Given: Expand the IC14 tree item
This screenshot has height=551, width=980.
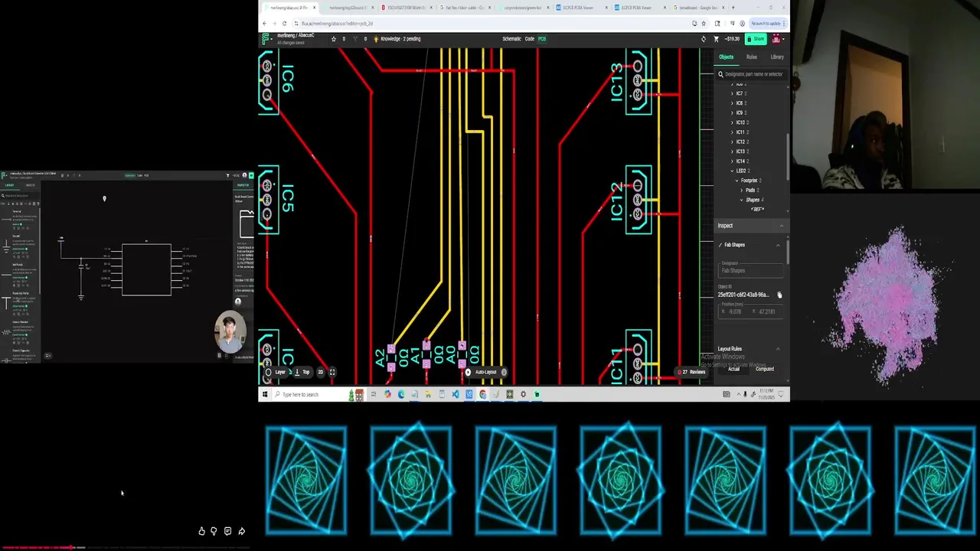Looking at the screenshot, I should tap(733, 161).
